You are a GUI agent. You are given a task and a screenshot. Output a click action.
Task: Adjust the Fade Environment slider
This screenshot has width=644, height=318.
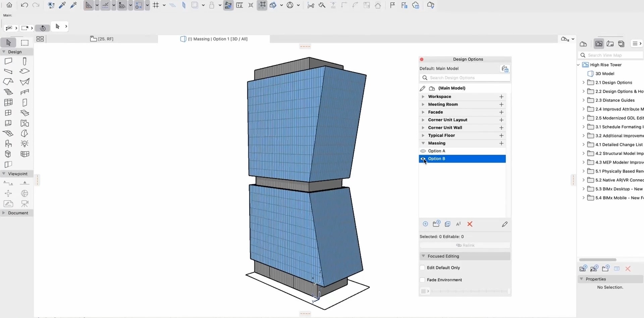(x=470, y=291)
